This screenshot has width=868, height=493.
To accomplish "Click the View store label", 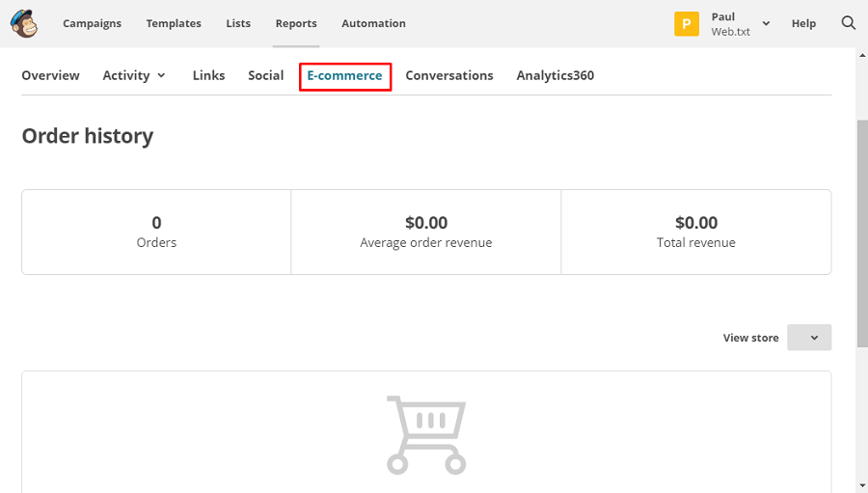I will [750, 338].
